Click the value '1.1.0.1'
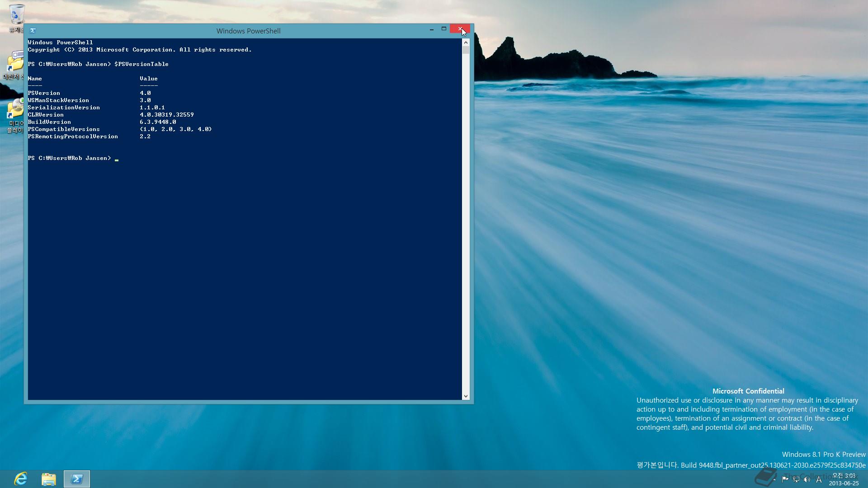The height and width of the screenshot is (488, 868). [152, 108]
